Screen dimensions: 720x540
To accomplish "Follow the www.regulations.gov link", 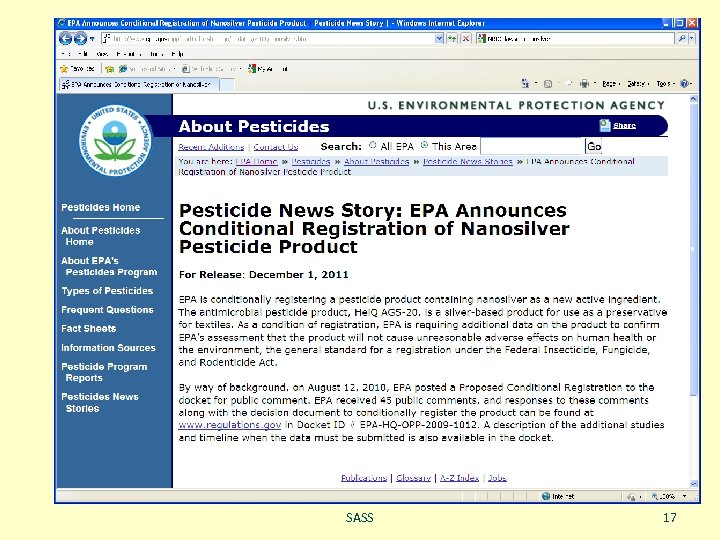I will tap(230, 425).
